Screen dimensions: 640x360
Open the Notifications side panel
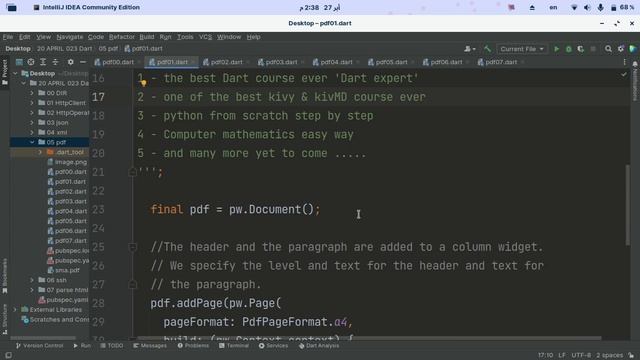[635, 82]
